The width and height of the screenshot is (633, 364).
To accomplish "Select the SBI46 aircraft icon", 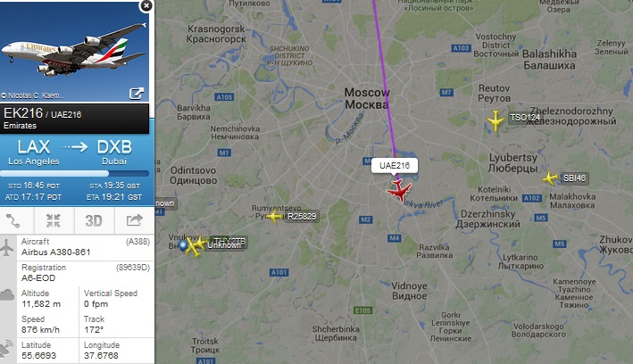I will click(550, 178).
